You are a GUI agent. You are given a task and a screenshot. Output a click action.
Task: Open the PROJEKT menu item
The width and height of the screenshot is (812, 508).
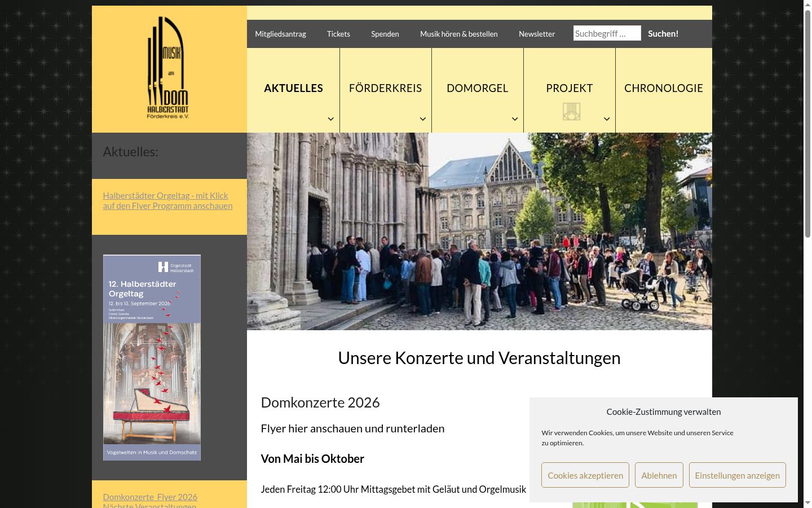pyautogui.click(x=570, y=88)
